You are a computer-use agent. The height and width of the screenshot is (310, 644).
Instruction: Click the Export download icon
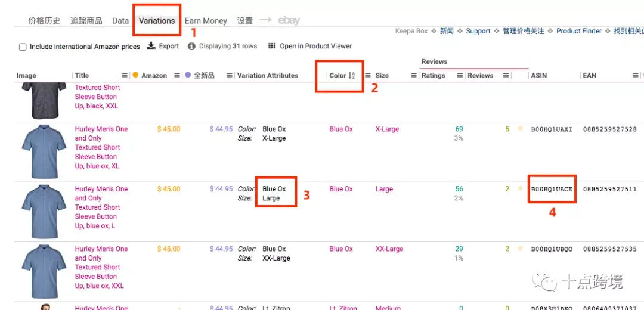(x=151, y=45)
